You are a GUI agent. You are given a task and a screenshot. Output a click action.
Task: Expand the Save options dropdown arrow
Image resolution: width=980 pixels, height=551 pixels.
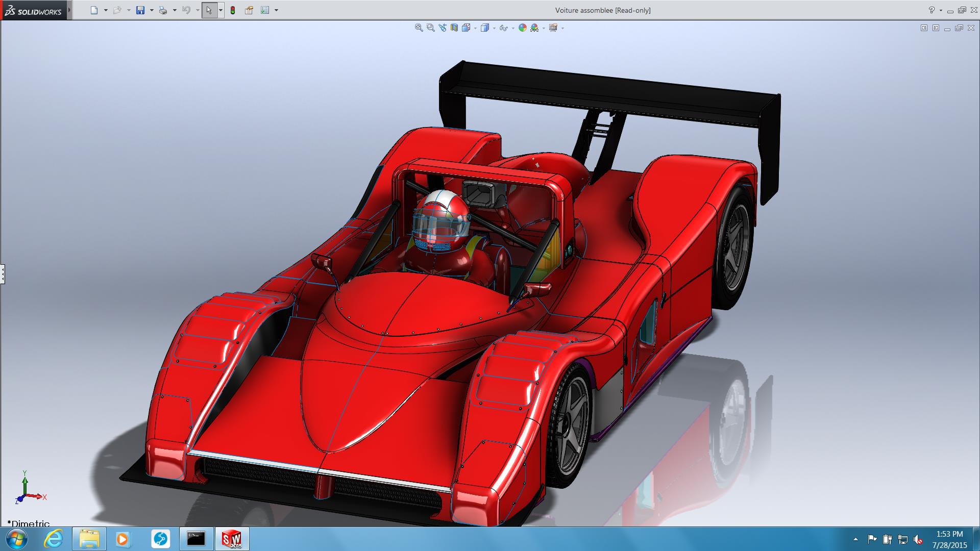coord(152,10)
